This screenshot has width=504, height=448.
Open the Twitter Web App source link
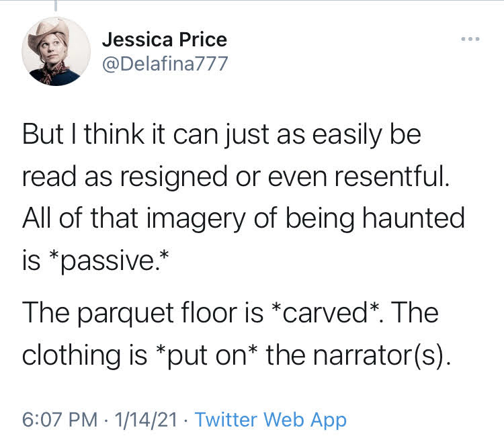271,420
